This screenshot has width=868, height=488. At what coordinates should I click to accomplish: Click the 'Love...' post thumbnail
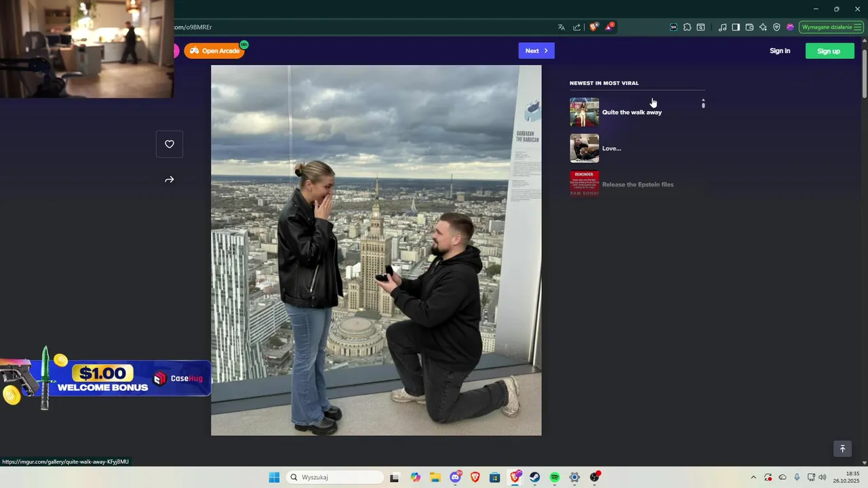pos(584,148)
